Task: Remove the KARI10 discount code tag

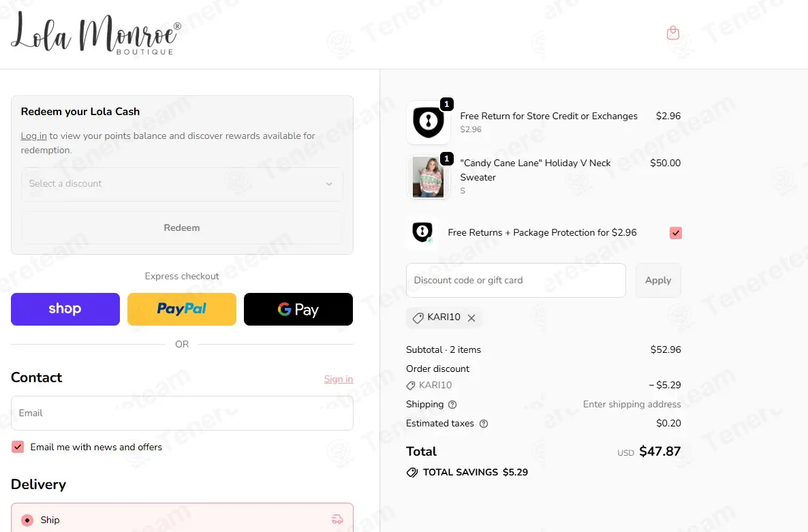Action: (471, 318)
